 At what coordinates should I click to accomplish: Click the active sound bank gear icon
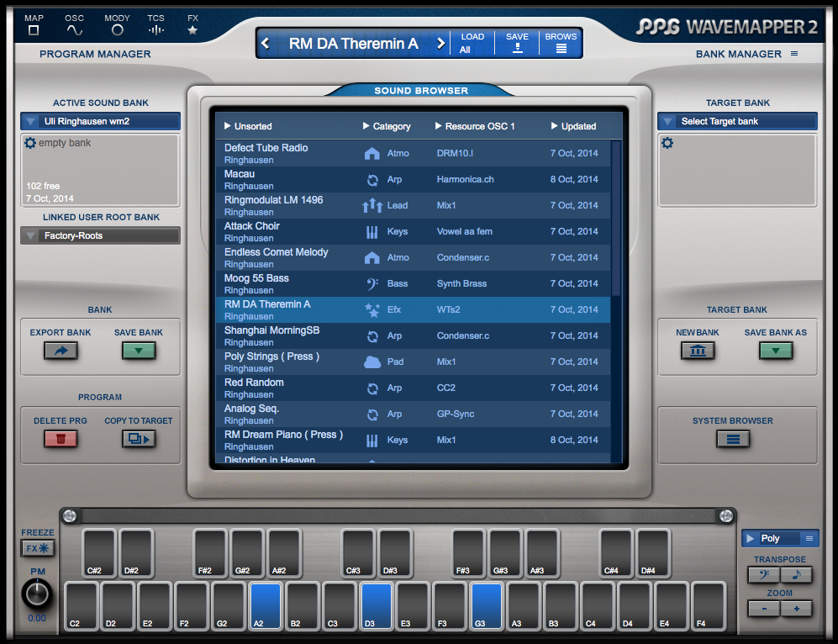coord(30,143)
